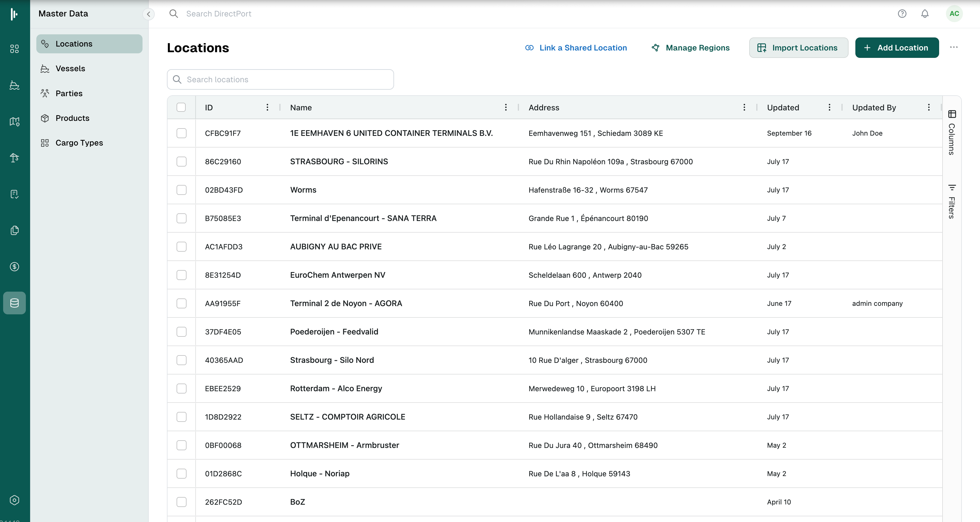Viewport: 980px width, 522px height.
Task: Select all rows with header checkbox
Action: (181, 107)
